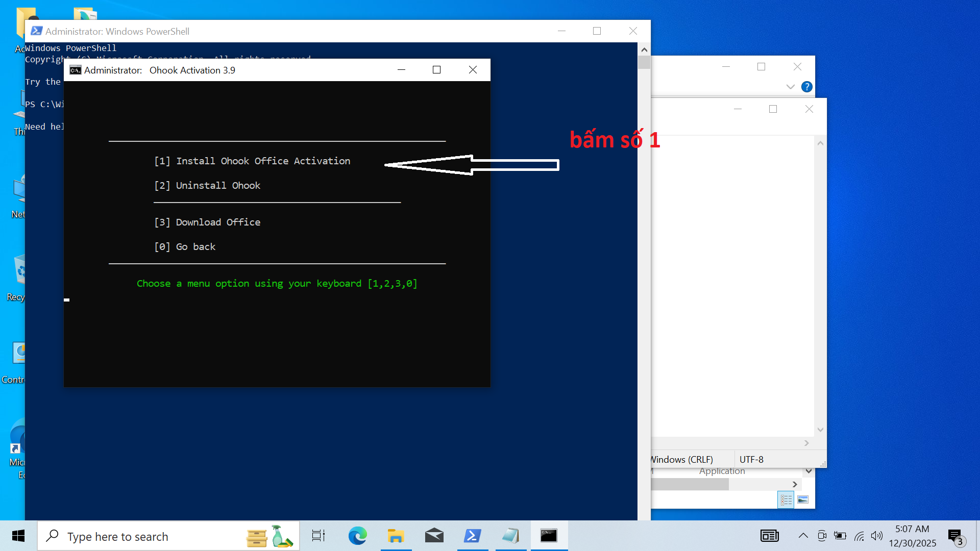Click the cmd window title bar icon
The width and height of the screenshot is (980, 551).
pos(76,70)
